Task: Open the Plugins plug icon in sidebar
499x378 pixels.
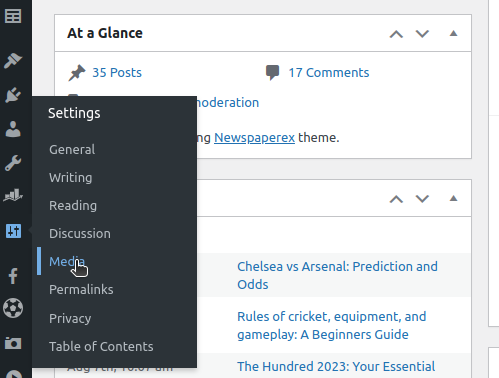Action: (x=13, y=95)
